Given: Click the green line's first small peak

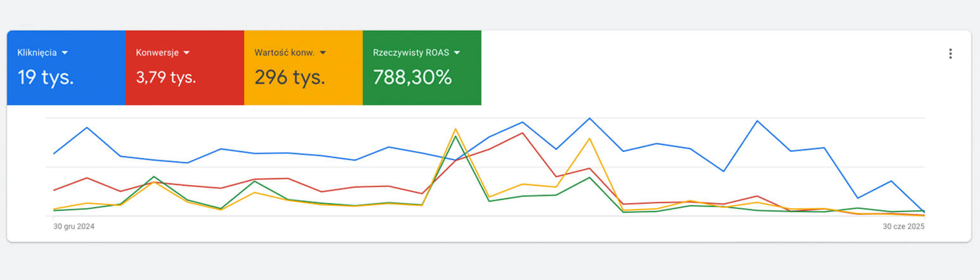Looking at the screenshot, I should pyautogui.click(x=154, y=177).
